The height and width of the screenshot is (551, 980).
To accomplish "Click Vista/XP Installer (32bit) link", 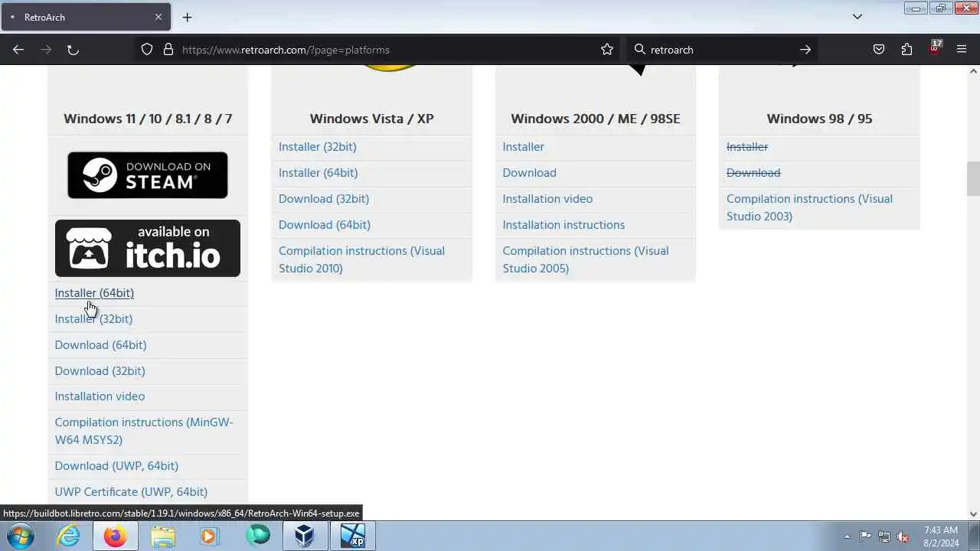I will [318, 147].
